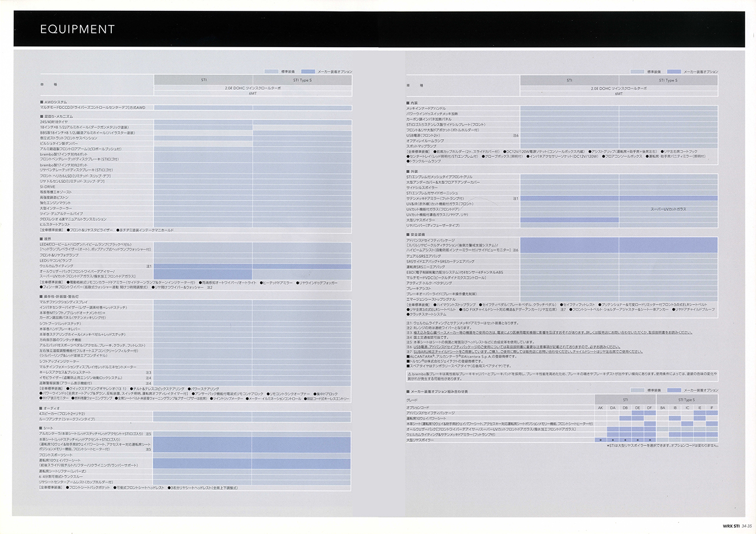Click the brembo brake warning box

[562, 376]
